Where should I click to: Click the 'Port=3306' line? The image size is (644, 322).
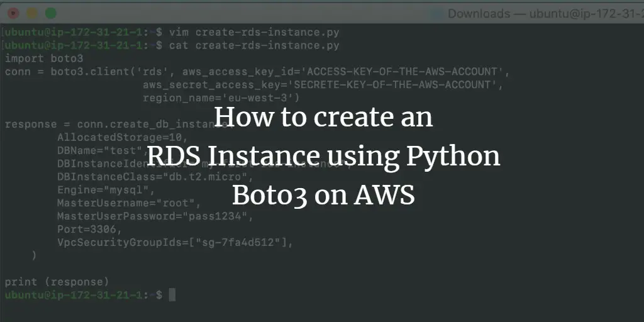[89, 230]
